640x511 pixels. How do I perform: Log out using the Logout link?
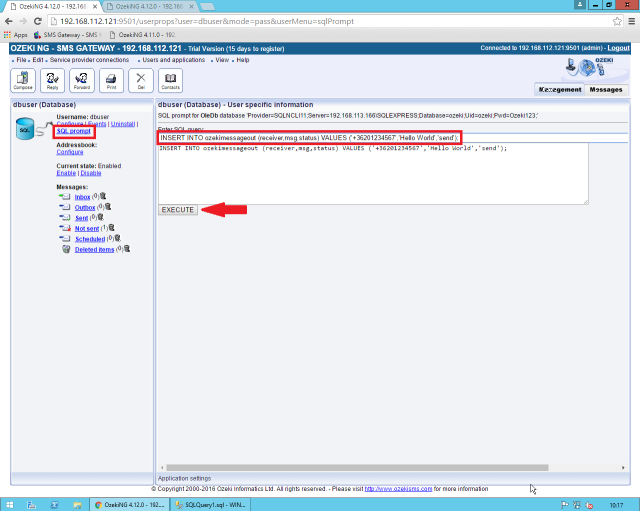[618, 48]
